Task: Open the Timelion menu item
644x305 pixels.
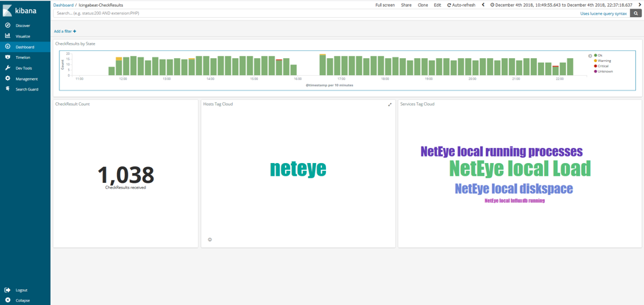Action: 23,57
